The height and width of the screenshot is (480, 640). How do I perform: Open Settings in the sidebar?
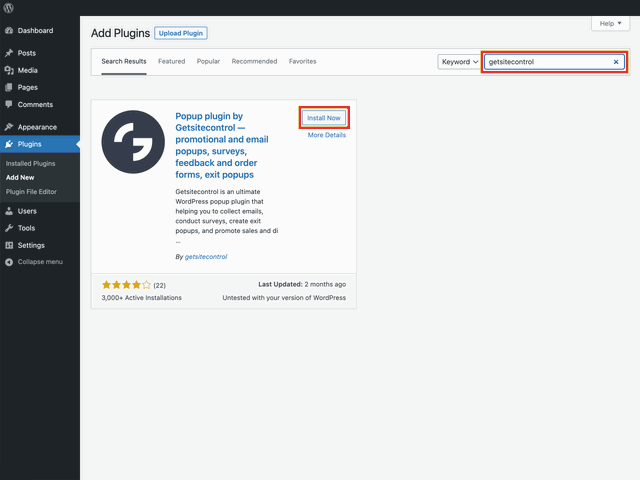click(x=31, y=245)
